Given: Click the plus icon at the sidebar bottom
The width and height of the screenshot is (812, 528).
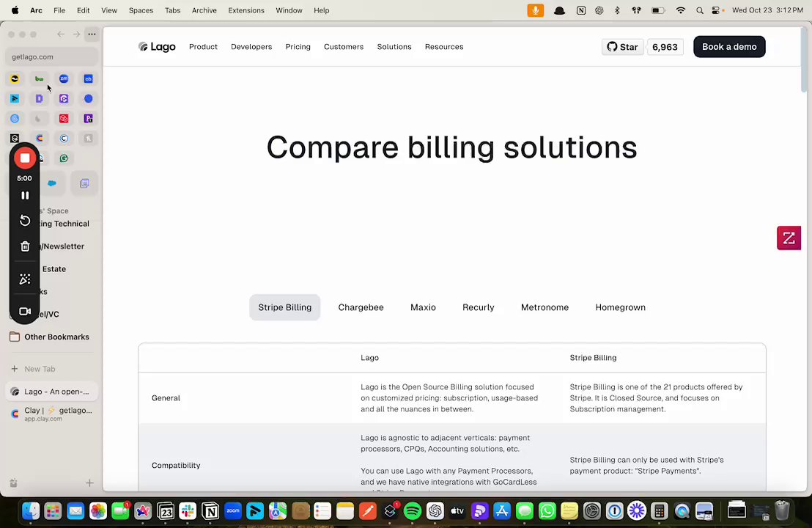Looking at the screenshot, I should [89, 483].
